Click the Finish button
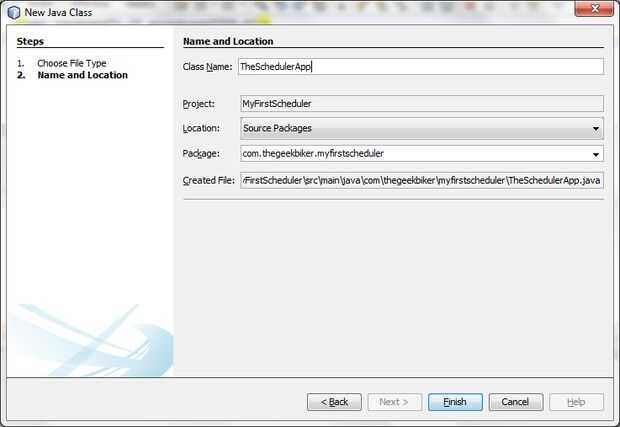Image resolution: width=620 pixels, height=427 pixels. pyautogui.click(x=455, y=402)
